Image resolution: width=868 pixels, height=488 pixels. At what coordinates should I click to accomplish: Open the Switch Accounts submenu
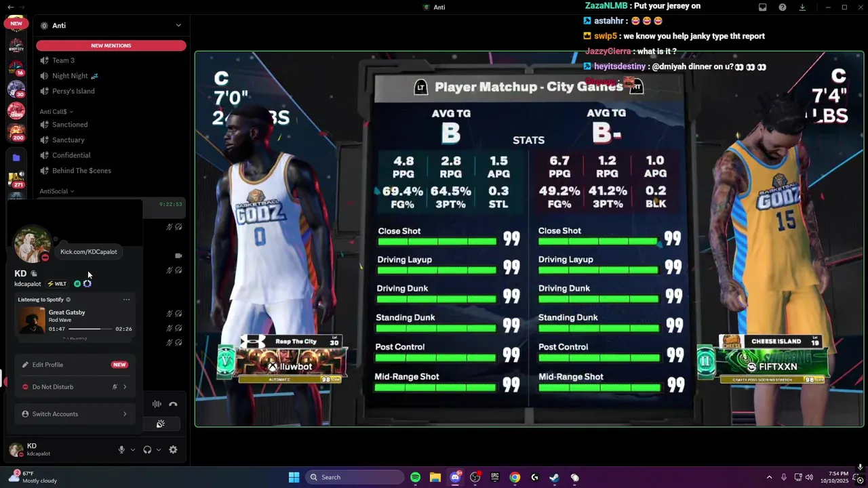pyautogui.click(x=75, y=414)
